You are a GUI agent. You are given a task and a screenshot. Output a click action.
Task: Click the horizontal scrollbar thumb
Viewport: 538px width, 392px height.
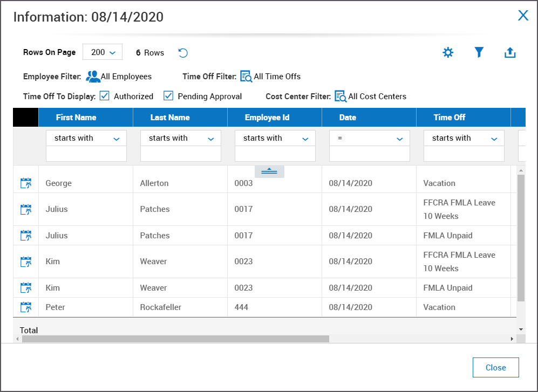click(x=175, y=339)
